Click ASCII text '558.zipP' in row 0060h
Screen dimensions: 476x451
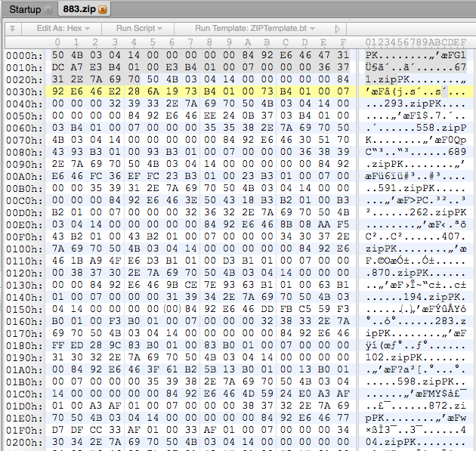[x=441, y=128]
